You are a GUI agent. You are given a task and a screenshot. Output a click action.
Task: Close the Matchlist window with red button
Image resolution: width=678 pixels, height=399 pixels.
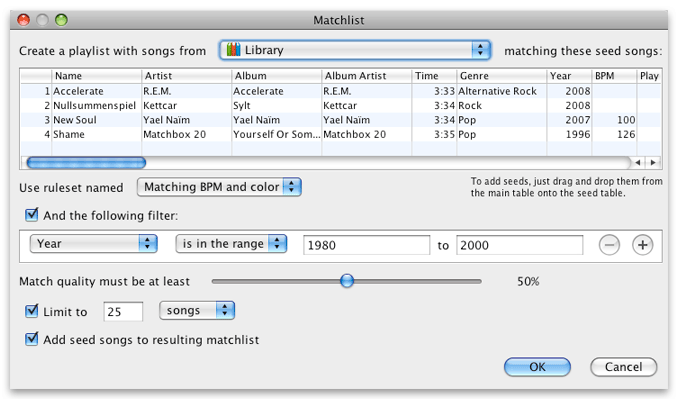coord(23,20)
